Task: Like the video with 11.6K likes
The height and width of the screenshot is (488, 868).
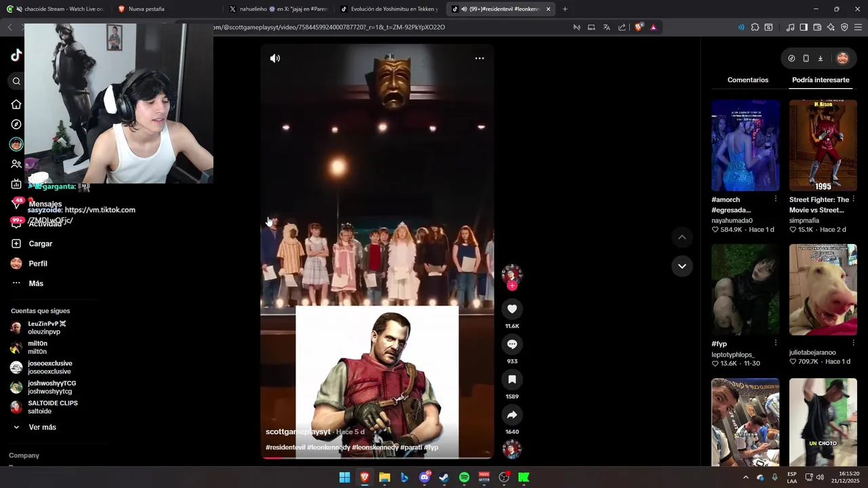Action: [512, 309]
